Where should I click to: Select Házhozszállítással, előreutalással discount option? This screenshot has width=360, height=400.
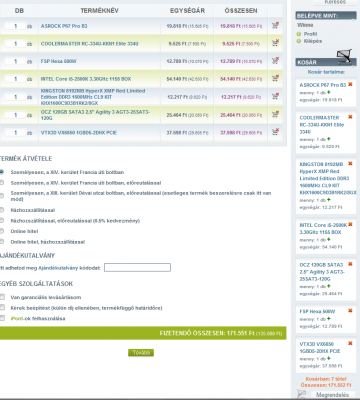coord(2,220)
